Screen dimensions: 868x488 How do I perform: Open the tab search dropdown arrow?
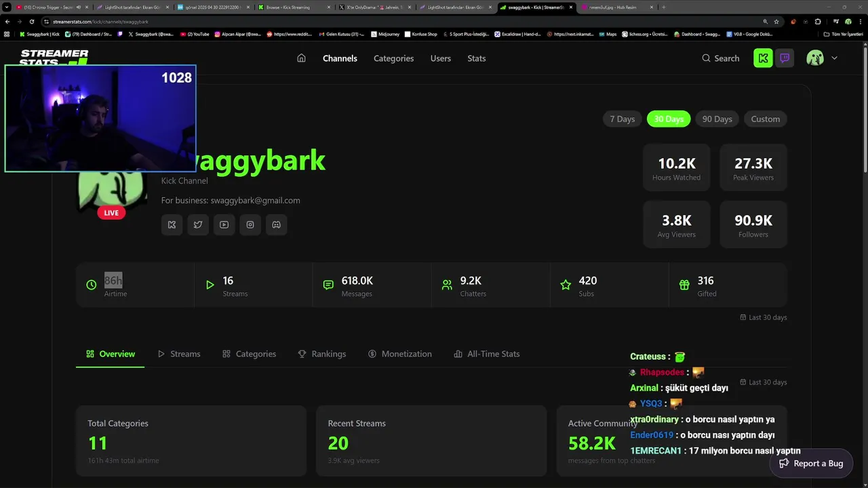coord(7,7)
